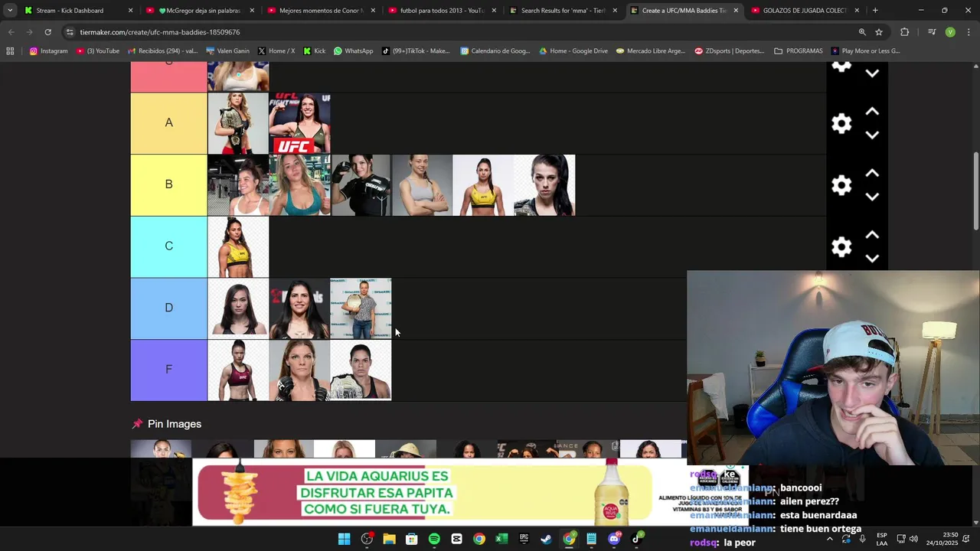Open the Kick bookmark
This screenshot has height=551, width=980.
click(x=315, y=51)
